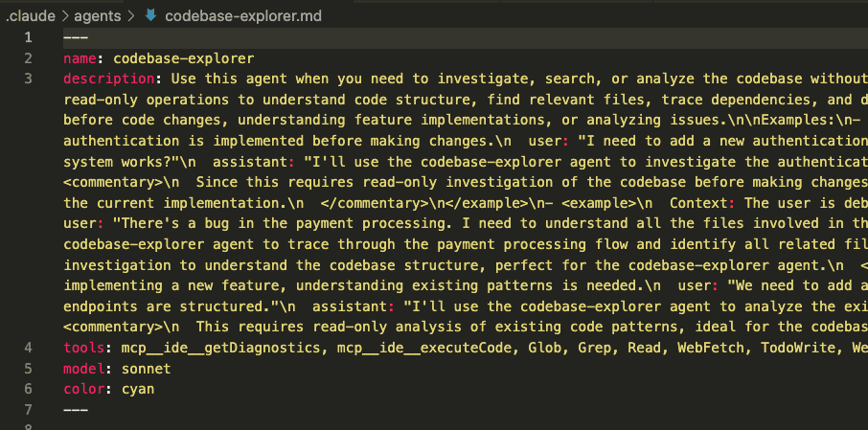Select codebase-explorer.md in the breadcrumb
This screenshot has width=868, height=430.
pos(243,16)
